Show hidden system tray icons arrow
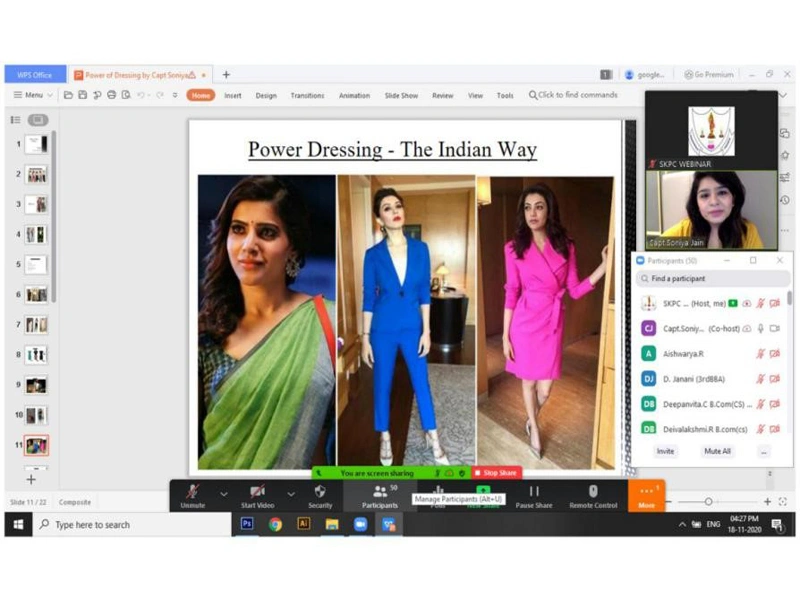The image size is (800, 600). [x=682, y=524]
